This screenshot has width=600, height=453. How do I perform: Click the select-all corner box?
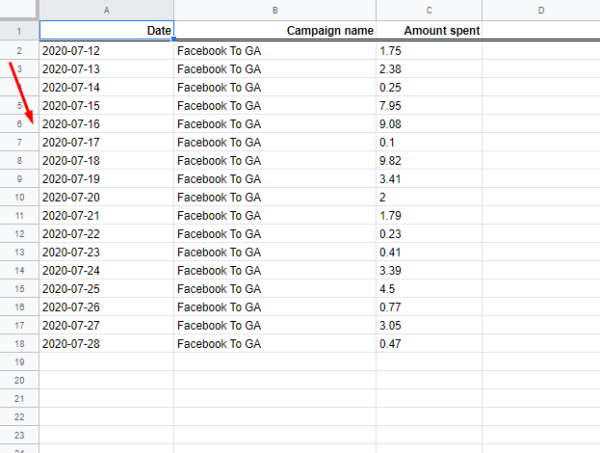point(19,9)
